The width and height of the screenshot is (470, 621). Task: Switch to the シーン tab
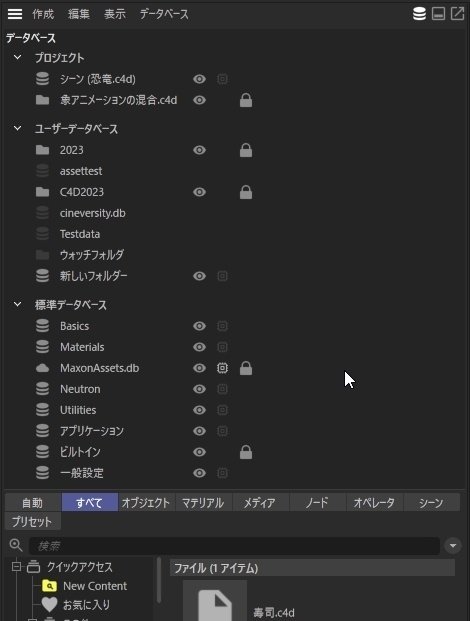(431, 503)
